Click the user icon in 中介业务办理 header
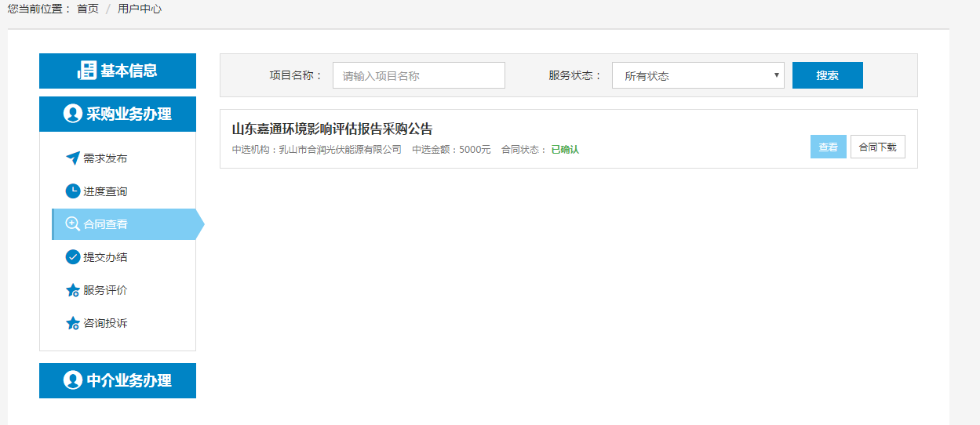 tap(73, 380)
